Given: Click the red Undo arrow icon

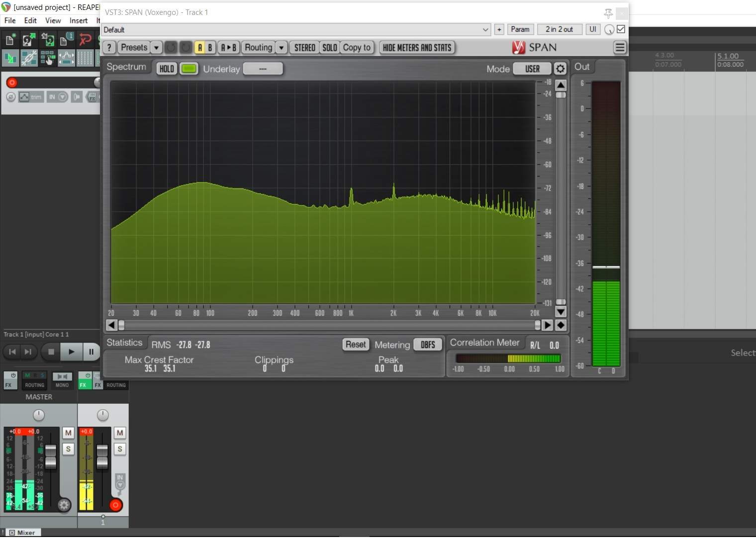Looking at the screenshot, I should pos(85,39).
